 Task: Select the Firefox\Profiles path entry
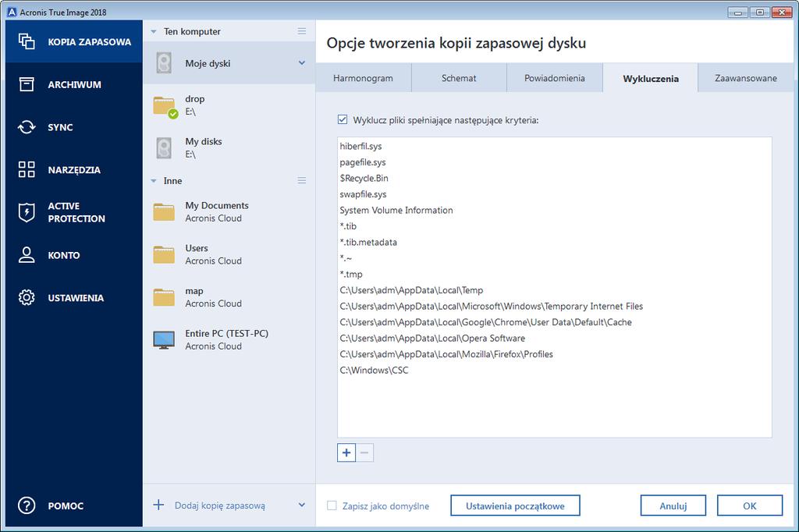pos(555,353)
